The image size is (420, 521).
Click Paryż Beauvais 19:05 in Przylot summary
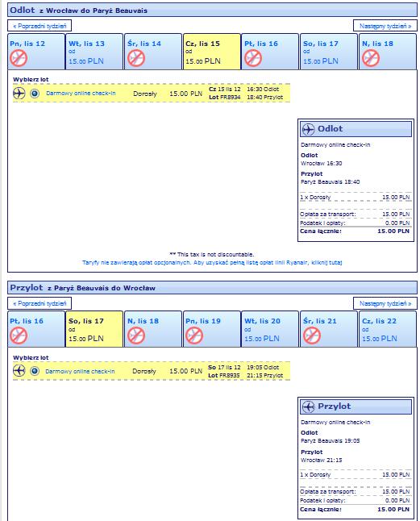click(x=330, y=441)
